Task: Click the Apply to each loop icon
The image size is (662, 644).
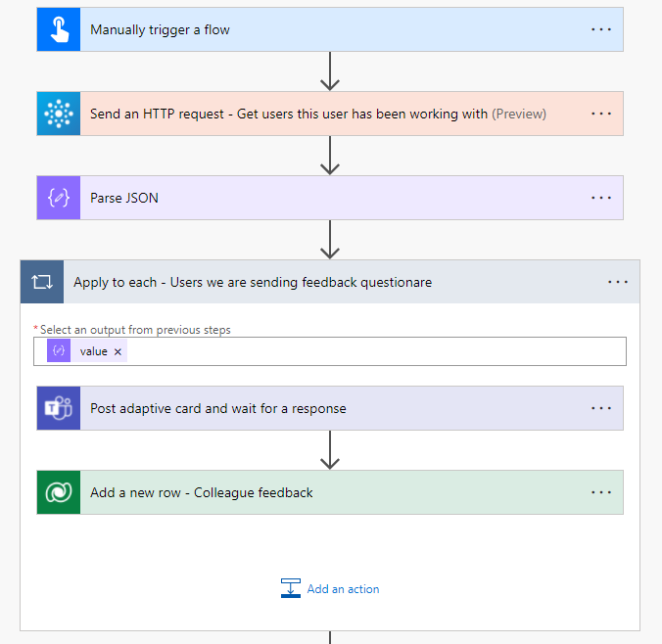Action: pos(42,282)
